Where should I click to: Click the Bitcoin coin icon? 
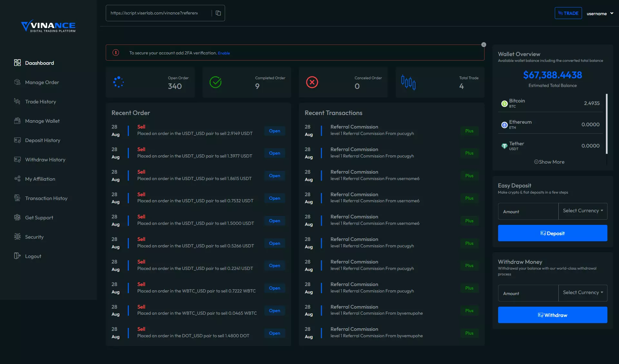504,103
